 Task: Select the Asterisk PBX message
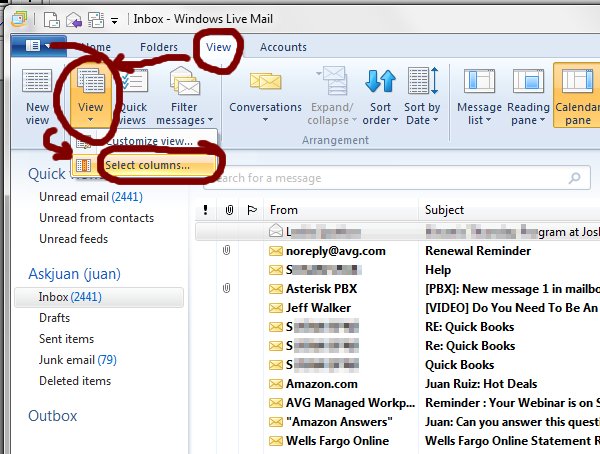tap(397, 289)
